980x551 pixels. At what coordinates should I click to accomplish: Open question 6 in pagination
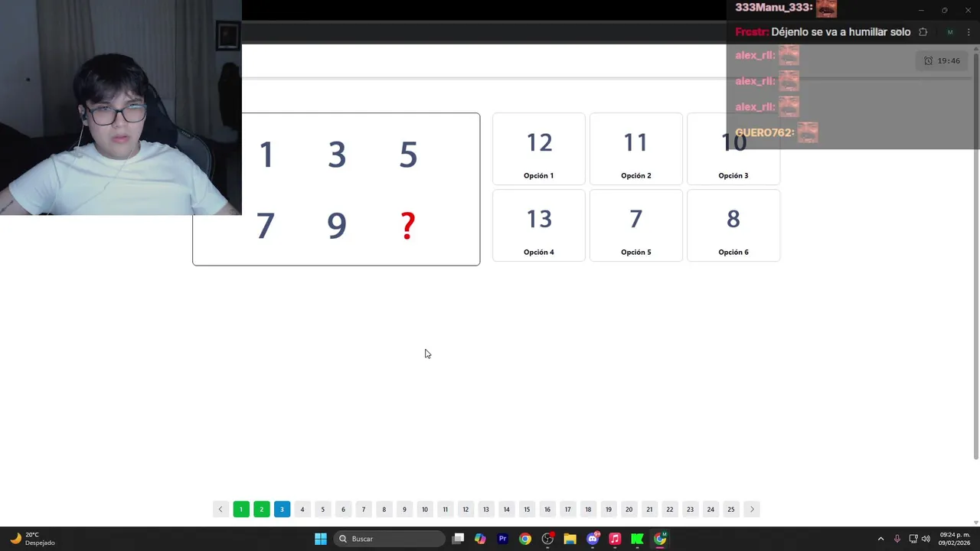click(x=343, y=509)
